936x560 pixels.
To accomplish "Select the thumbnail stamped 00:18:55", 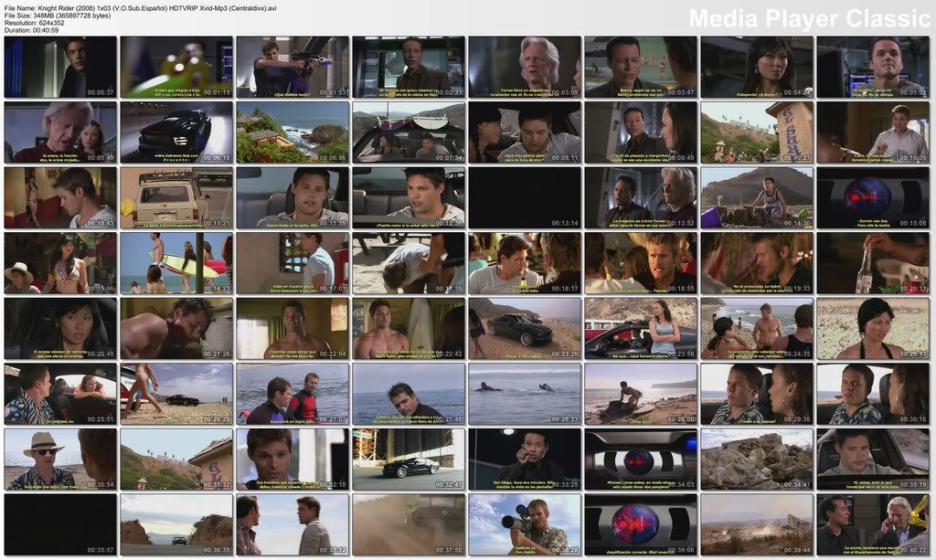I will tap(641, 263).
